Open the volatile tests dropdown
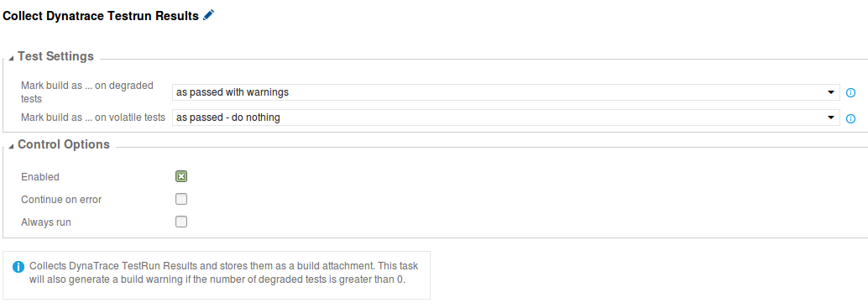The image size is (868, 308). click(506, 117)
